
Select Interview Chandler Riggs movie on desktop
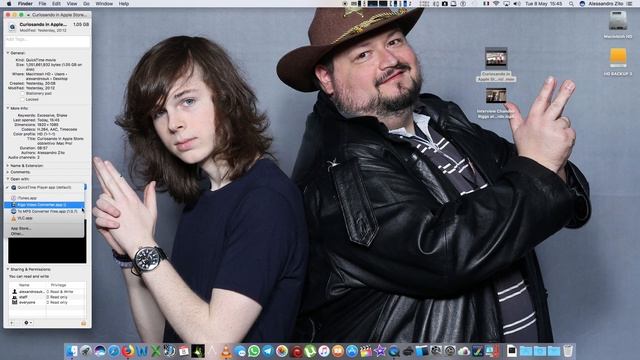496,95
